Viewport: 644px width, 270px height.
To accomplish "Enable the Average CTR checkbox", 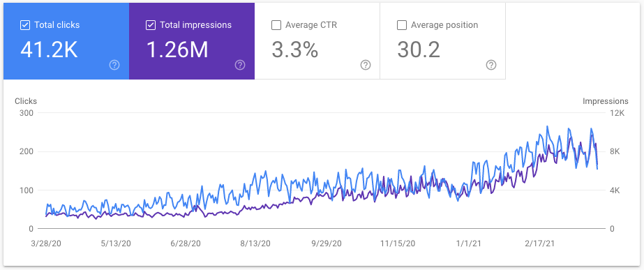I will 276,25.
